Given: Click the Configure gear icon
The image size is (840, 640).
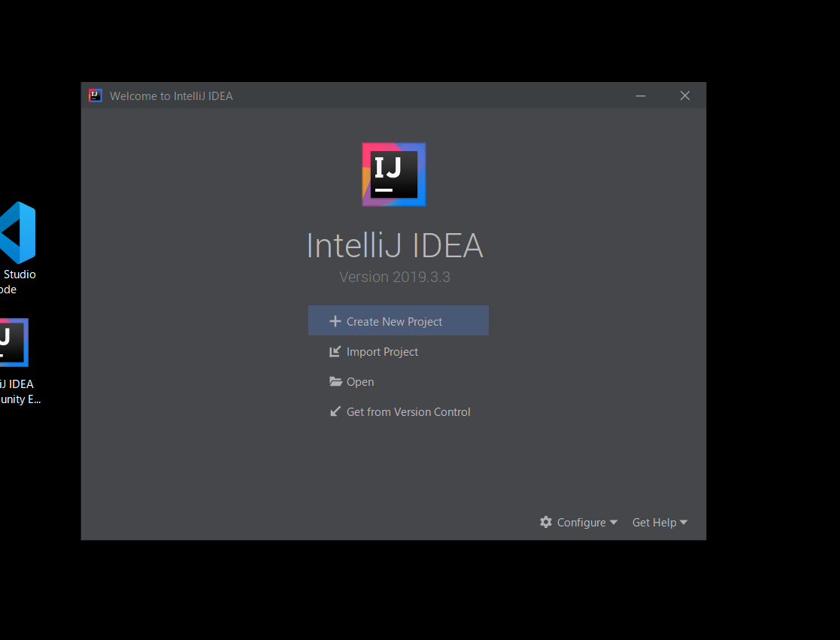Looking at the screenshot, I should pos(546,522).
